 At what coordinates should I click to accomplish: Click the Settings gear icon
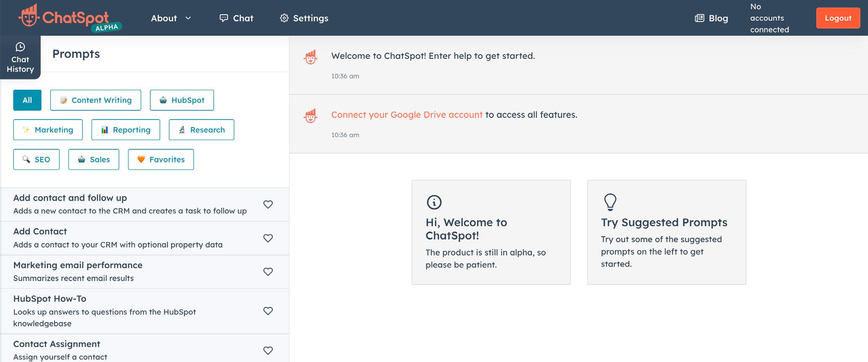coord(284,18)
